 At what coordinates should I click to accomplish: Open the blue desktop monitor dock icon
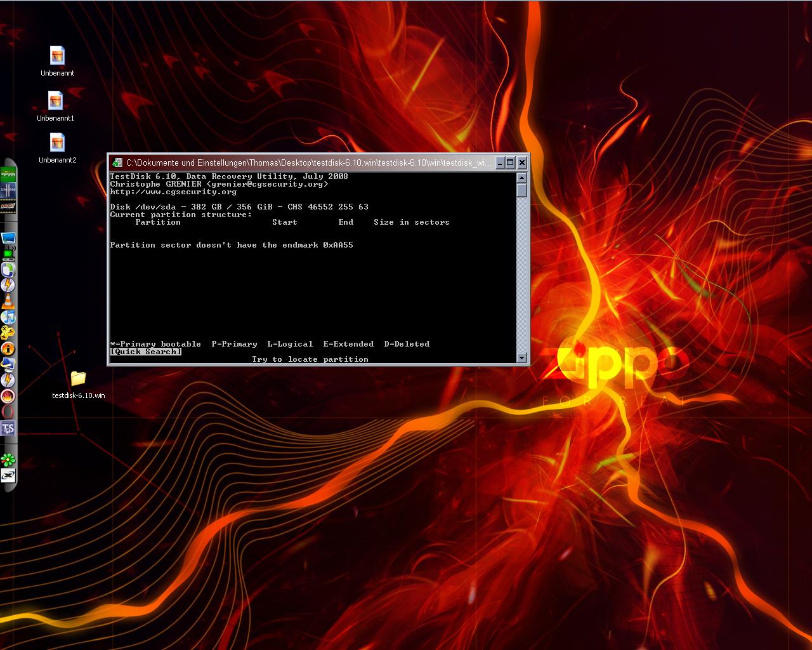[8, 238]
